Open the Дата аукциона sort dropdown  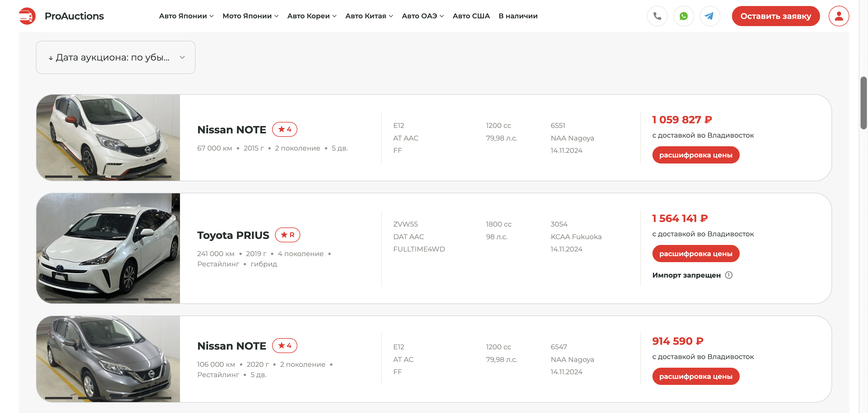pos(116,57)
